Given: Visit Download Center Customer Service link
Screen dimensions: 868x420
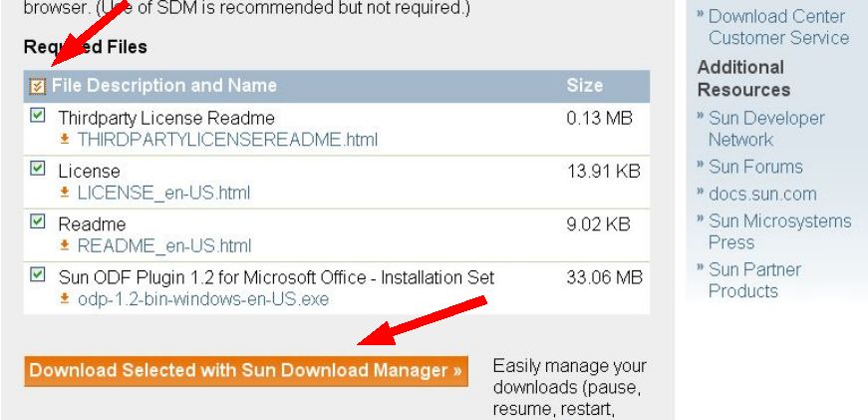Looking at the screenshot, I should pyautogui.click(x=778, y=28).
